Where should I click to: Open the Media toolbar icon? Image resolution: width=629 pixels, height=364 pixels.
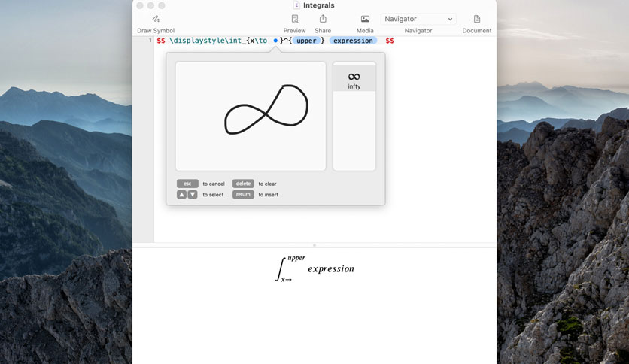point(365,19)
